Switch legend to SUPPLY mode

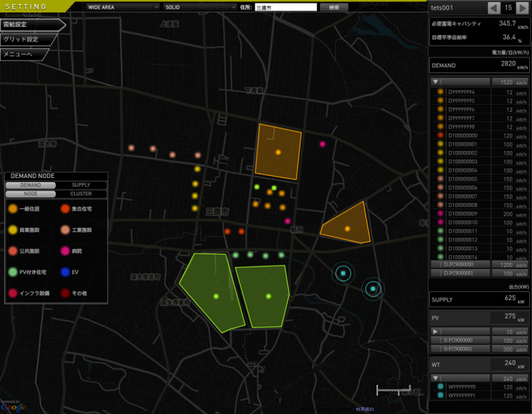(x=81, y=185)
